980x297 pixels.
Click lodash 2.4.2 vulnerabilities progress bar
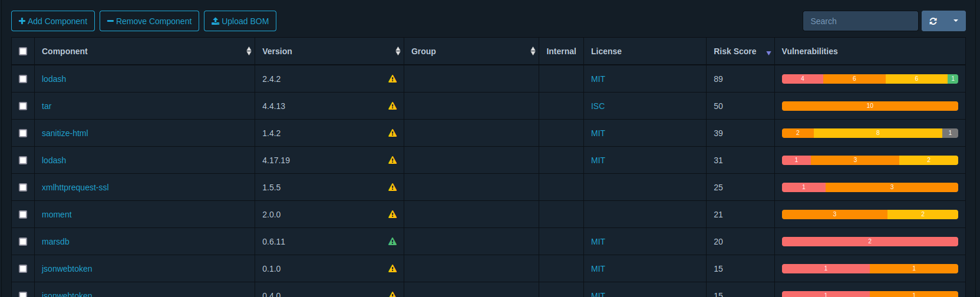(869, 79)
